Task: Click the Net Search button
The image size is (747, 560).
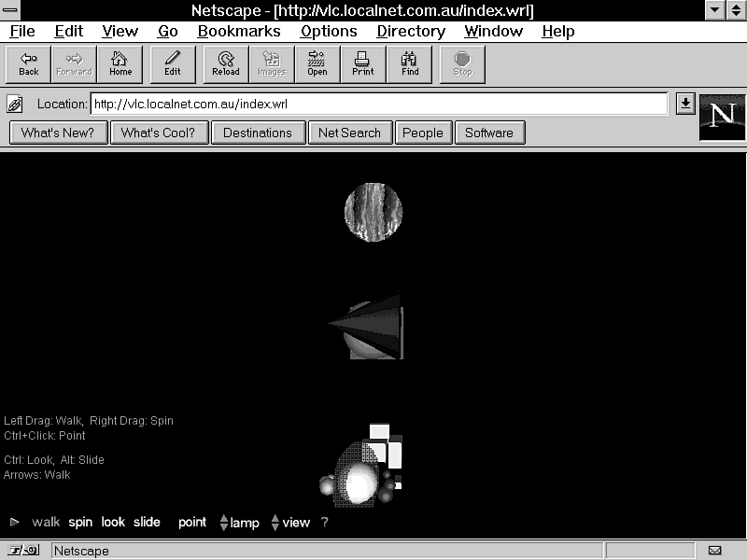Action: (x=349, y=133)
